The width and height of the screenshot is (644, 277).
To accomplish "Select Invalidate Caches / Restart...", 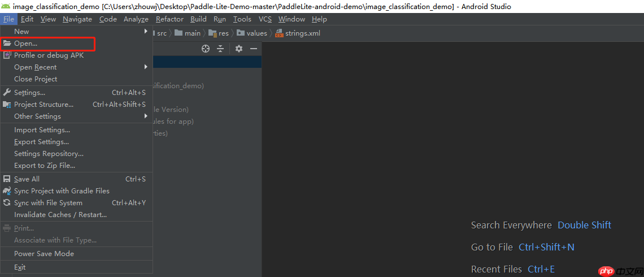I will pyautogui.click(x=76, y=215).
